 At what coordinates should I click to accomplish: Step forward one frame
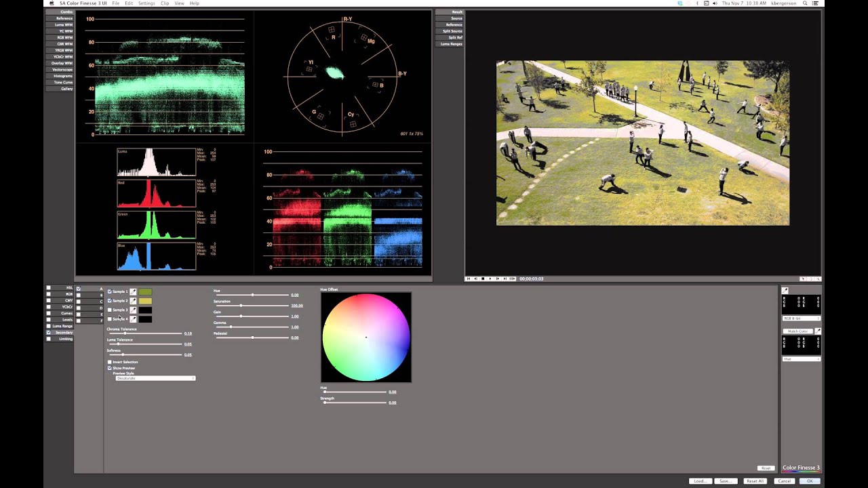pos(498,279)
